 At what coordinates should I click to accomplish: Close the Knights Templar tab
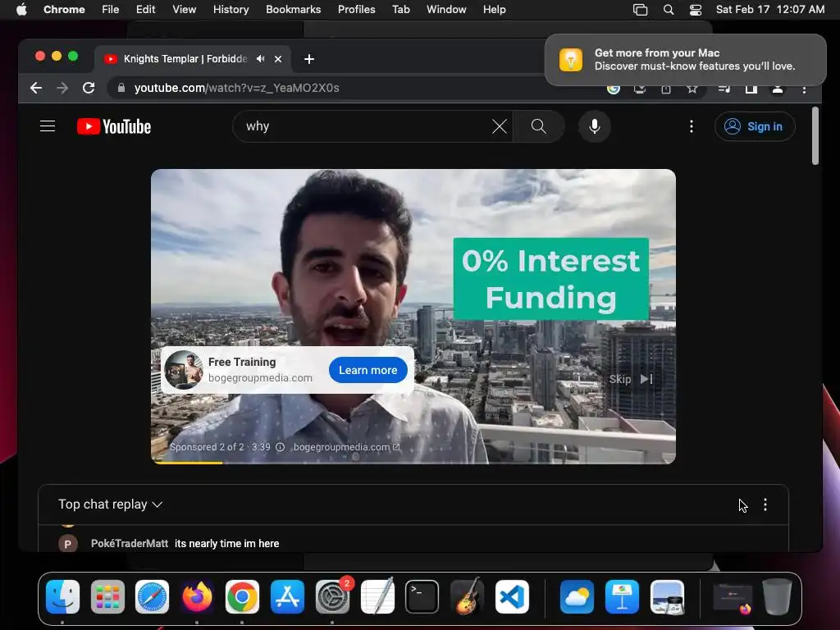278,59
